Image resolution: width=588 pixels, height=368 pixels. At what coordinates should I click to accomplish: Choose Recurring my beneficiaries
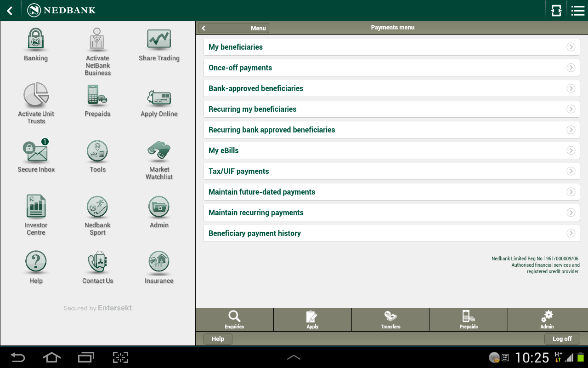391,109
